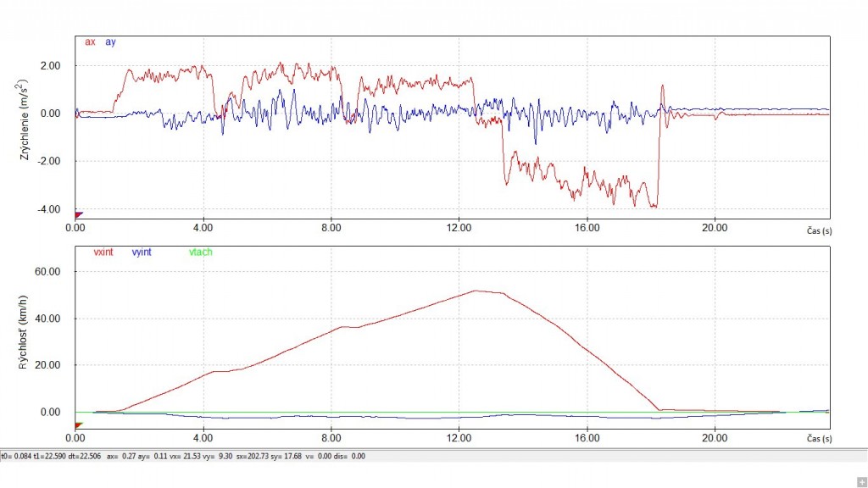Click 'Čas (s)' label under the speed chart
Viewport: 868px width, 488px height.
tap(820, 439)
